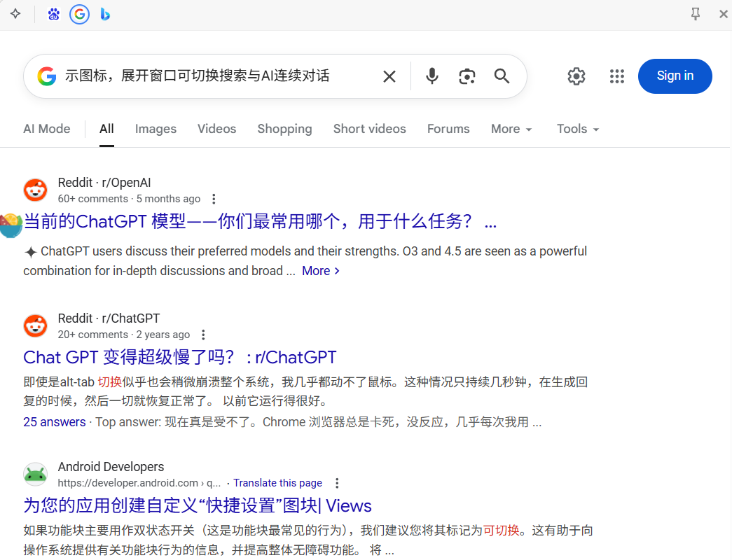The width and height of the screenshot is (732, 560).
Task: Open 'Chat GPT 变得超级慢了吗' result link
Action: 180,357
